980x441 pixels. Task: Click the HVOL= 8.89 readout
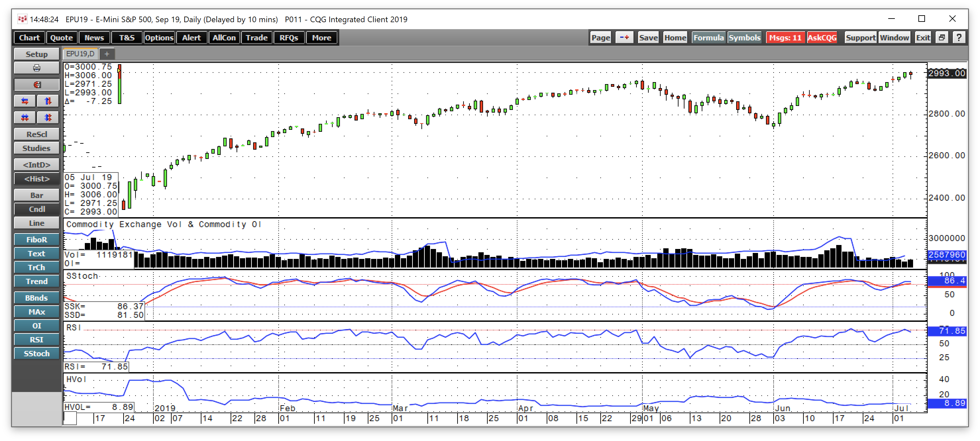[98, 407]
